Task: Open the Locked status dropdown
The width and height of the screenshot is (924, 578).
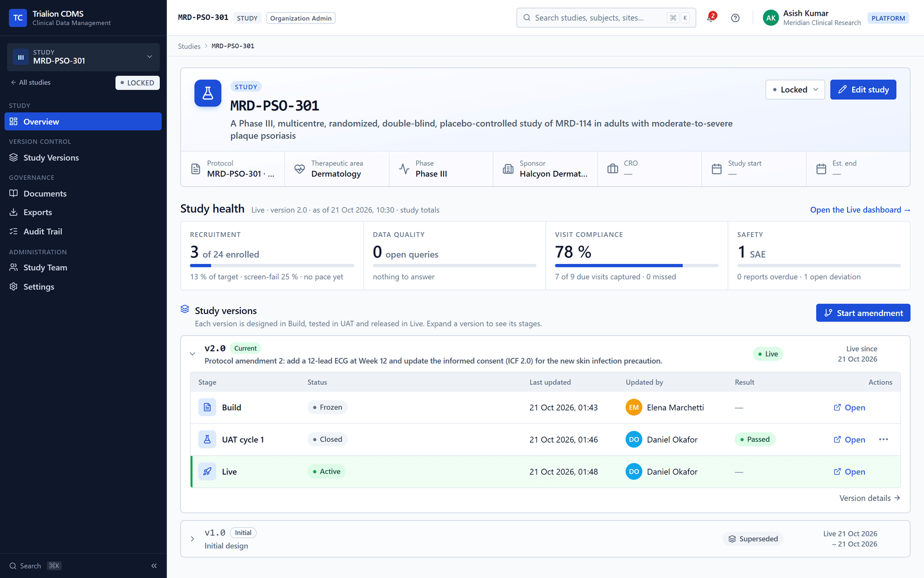Action: [795, 90]
